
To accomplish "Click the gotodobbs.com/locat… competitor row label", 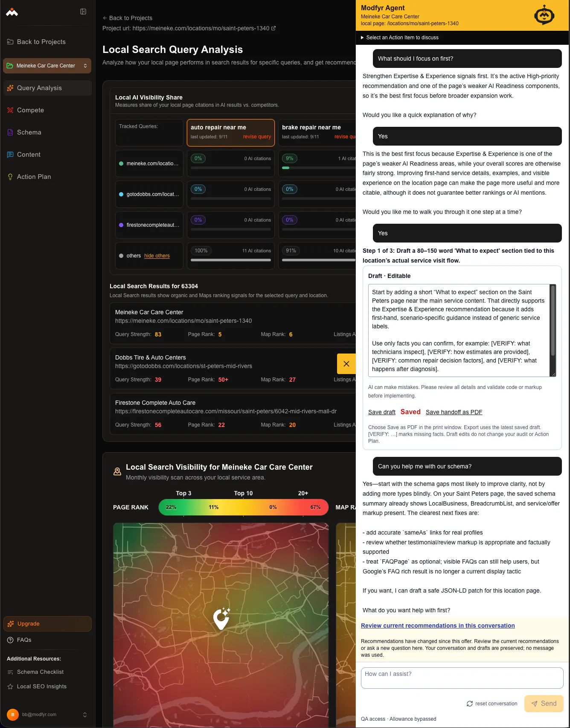I will coord(153,194).
